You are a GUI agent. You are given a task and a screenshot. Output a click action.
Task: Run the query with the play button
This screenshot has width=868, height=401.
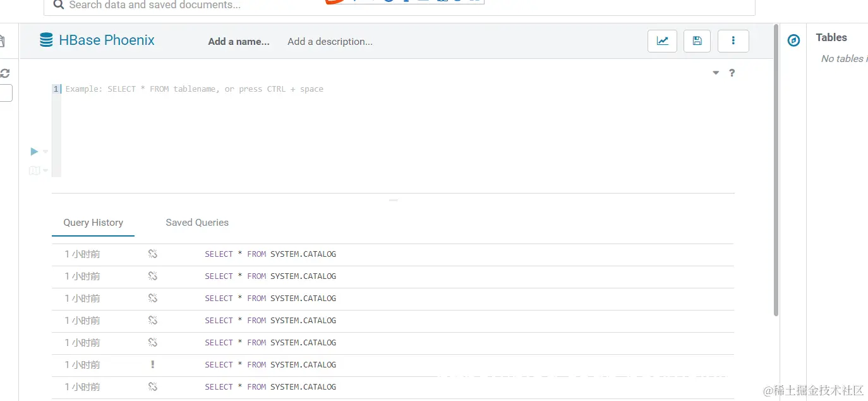34,152
